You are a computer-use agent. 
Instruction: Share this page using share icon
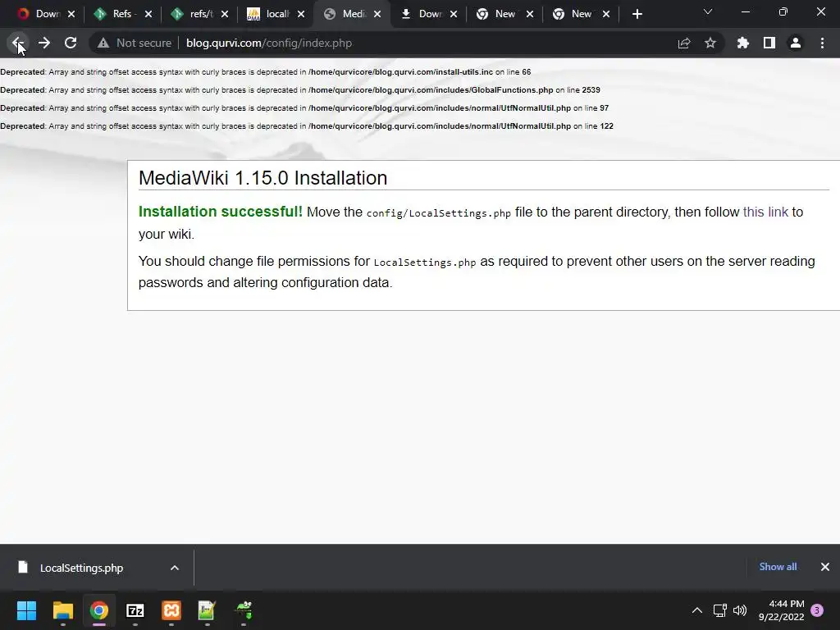(x=684, y=43)
